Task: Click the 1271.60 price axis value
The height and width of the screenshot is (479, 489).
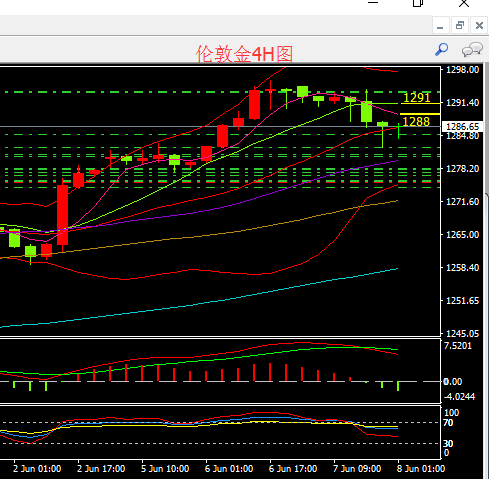Action: (x=462, y=202)
